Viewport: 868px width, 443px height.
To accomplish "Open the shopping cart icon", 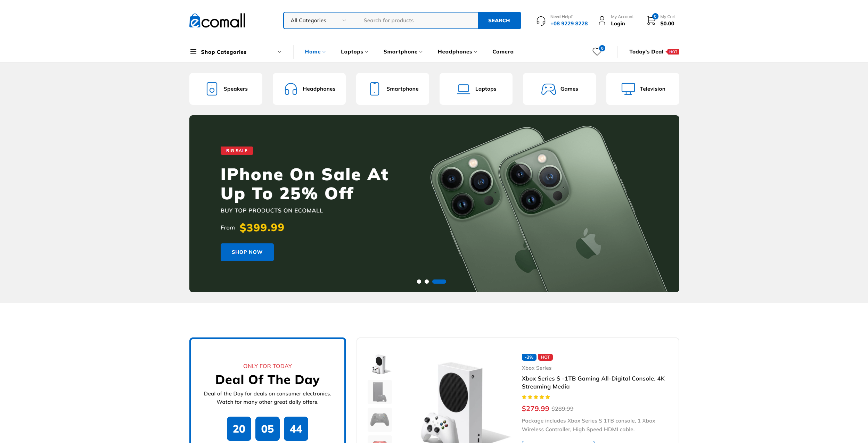I will pos(651,20).
